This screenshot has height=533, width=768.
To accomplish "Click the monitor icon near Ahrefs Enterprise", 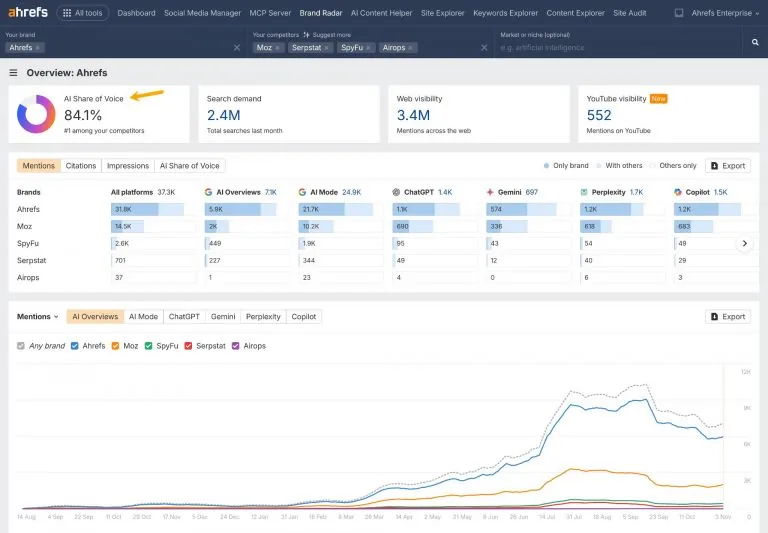I will click(x=679, y=13).
